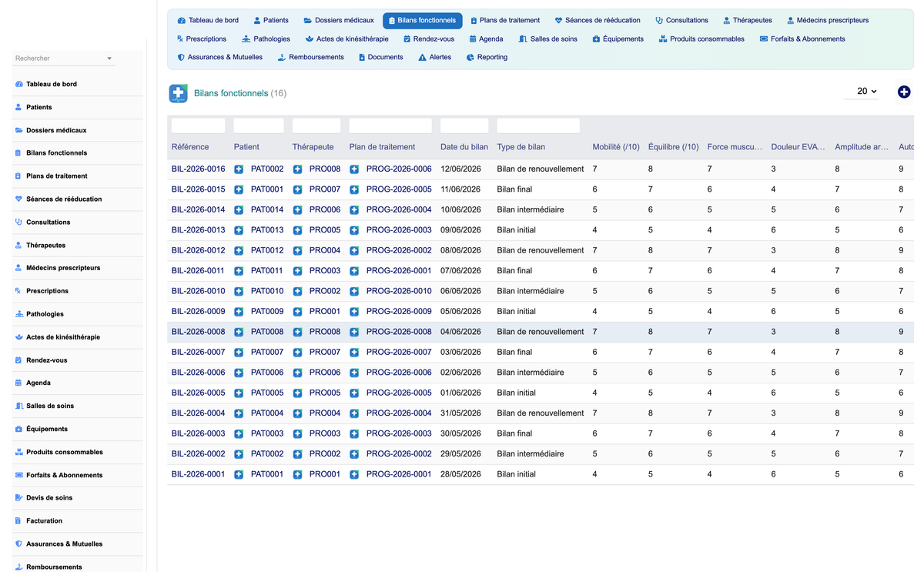
Task: Click the date 04/06/2026 cell
Action: [460, 332]
